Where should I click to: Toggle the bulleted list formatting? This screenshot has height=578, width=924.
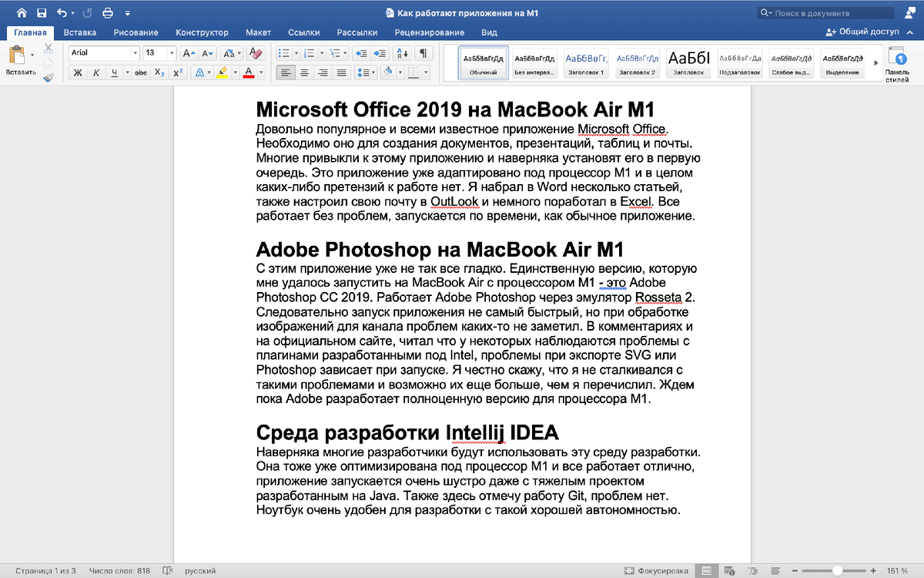pos(284,54)
